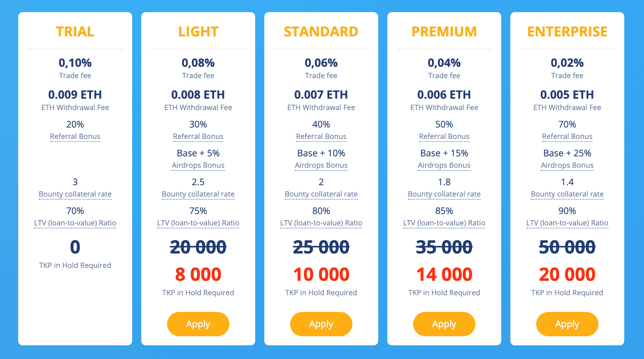
Task: Open Referral Bonus info in LIGHT card
Action: click(198, 136)
